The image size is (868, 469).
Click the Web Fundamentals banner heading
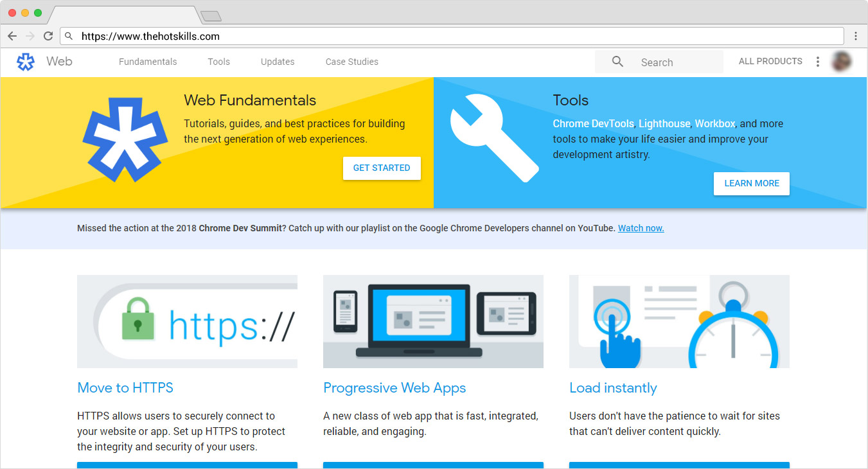[250, 100]
